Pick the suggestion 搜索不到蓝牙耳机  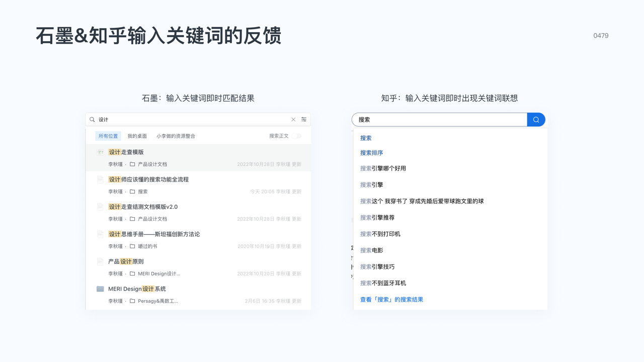coord(383,283)
